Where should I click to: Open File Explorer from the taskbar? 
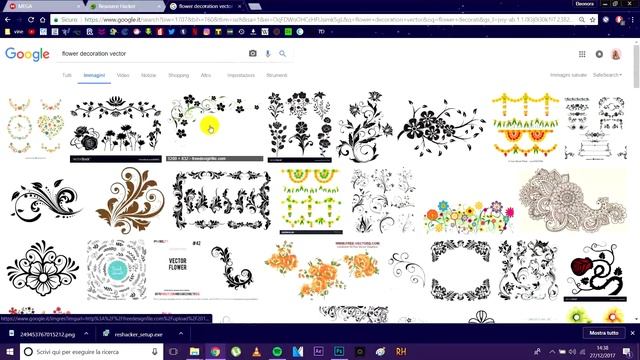tap(195, 351)
